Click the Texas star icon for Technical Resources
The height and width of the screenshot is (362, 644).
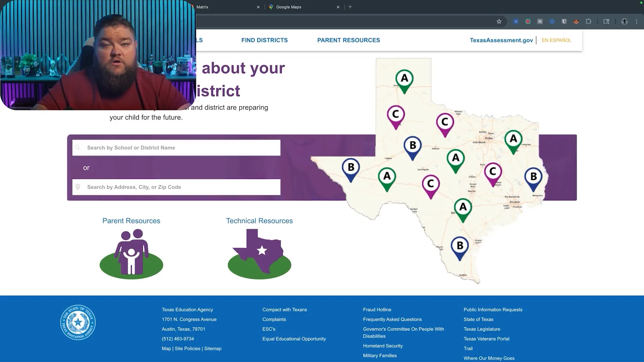point(259,254)
